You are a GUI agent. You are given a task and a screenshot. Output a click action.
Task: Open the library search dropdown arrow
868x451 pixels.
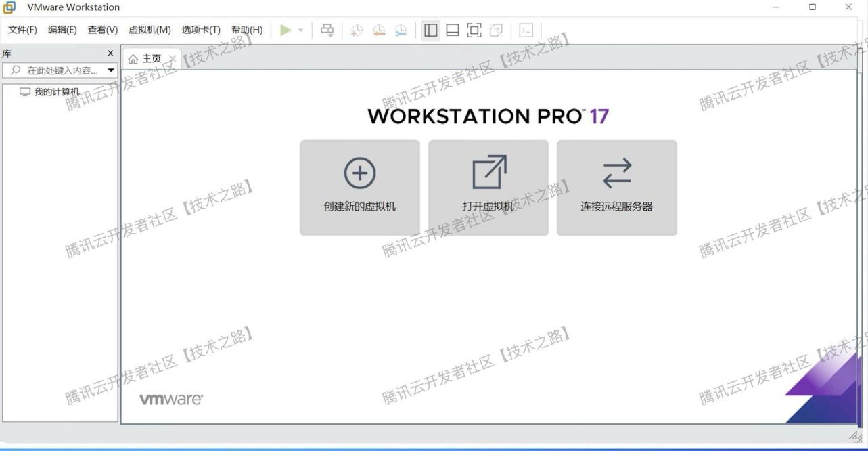tap(111, 70)
